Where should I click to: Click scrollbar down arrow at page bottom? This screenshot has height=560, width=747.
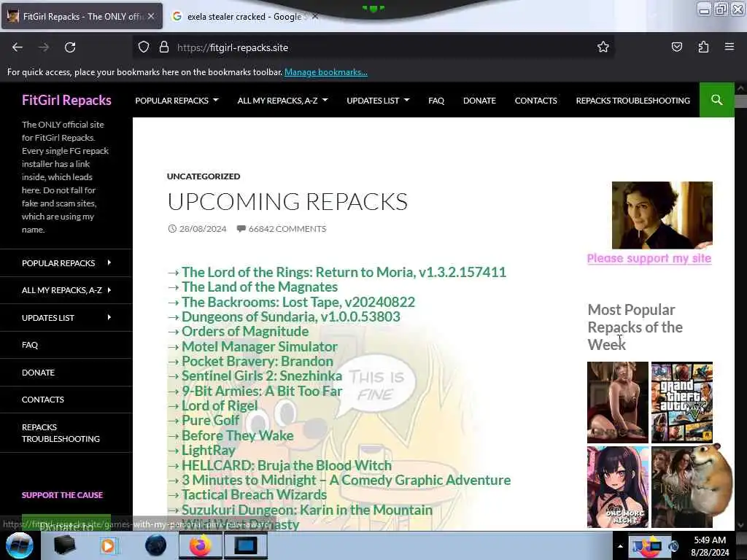coord(740,525)
